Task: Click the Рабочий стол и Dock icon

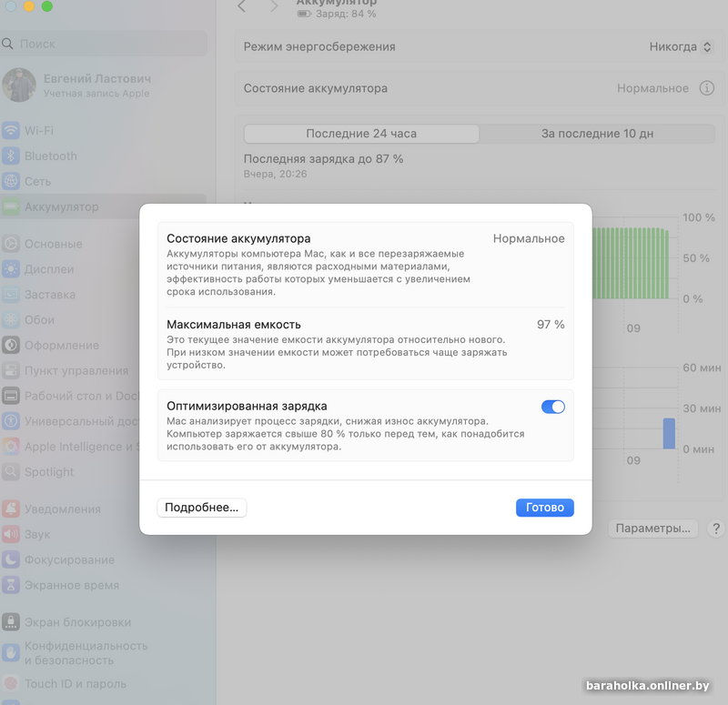Action: (11, 396)
